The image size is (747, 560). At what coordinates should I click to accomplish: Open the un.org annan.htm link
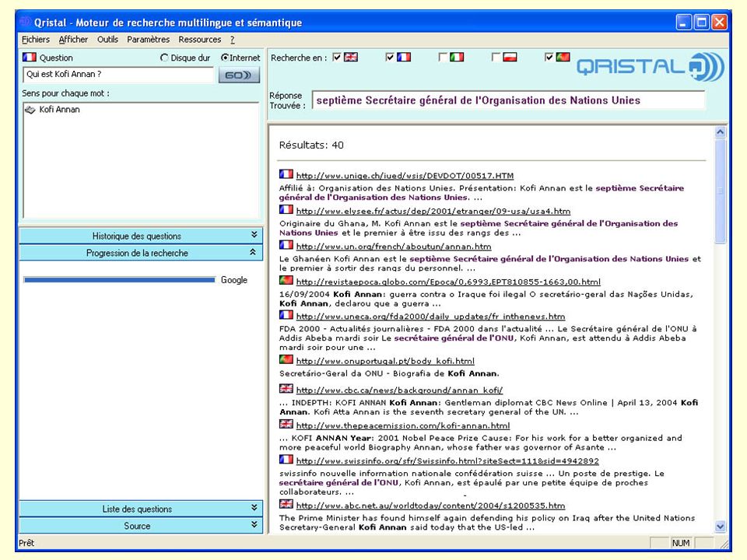click(394, 247)
